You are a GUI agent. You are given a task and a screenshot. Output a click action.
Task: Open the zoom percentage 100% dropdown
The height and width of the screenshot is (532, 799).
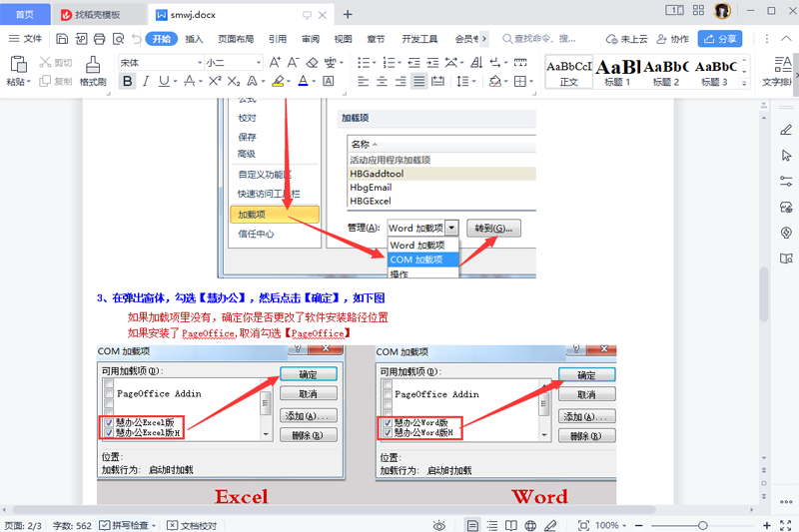click(x=611, y=525)
